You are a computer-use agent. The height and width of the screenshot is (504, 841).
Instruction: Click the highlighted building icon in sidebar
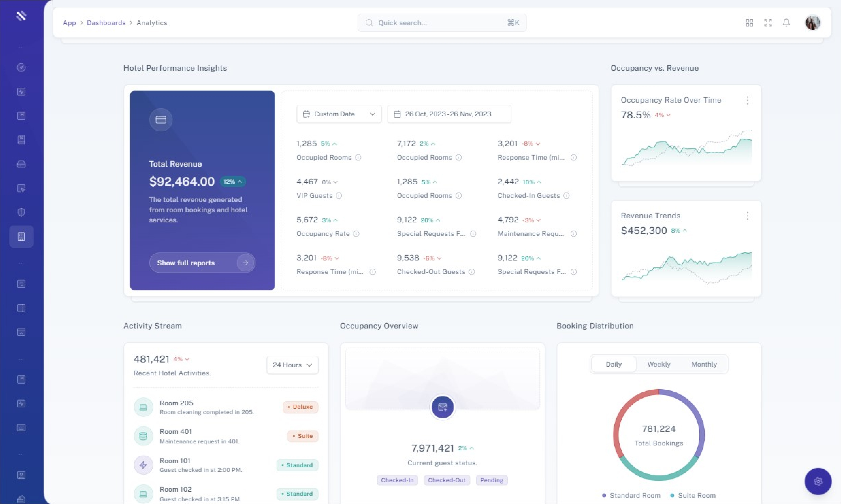point(21,236)
